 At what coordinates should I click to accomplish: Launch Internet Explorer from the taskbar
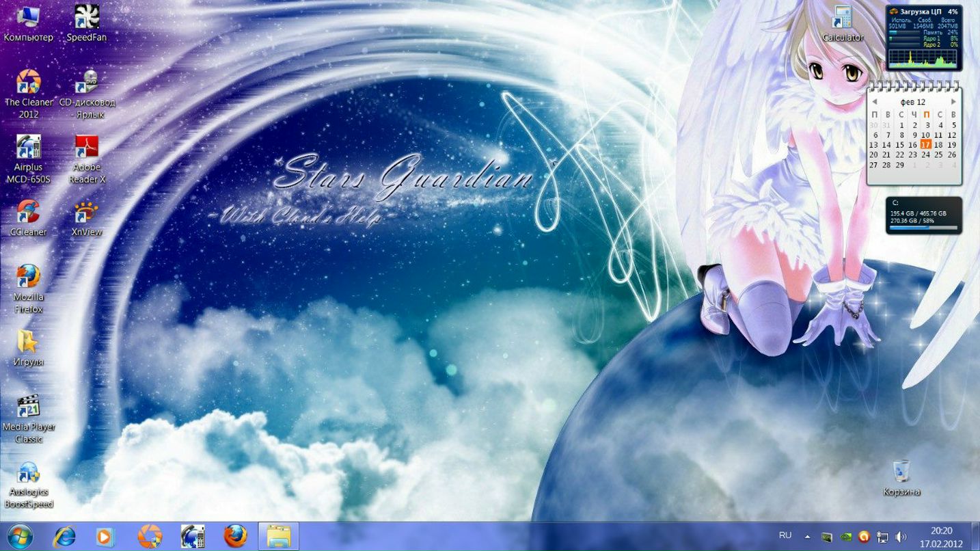click(64, 537)
